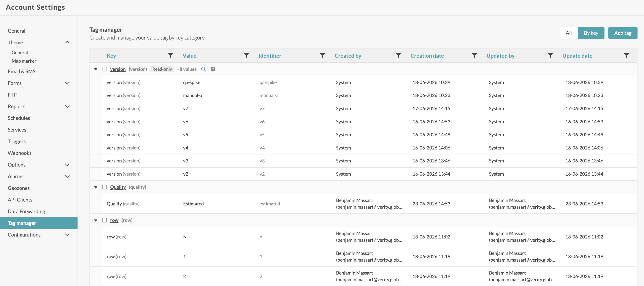Open General settings in the sidebar
The image size is (644, 286).
[16, 31]
